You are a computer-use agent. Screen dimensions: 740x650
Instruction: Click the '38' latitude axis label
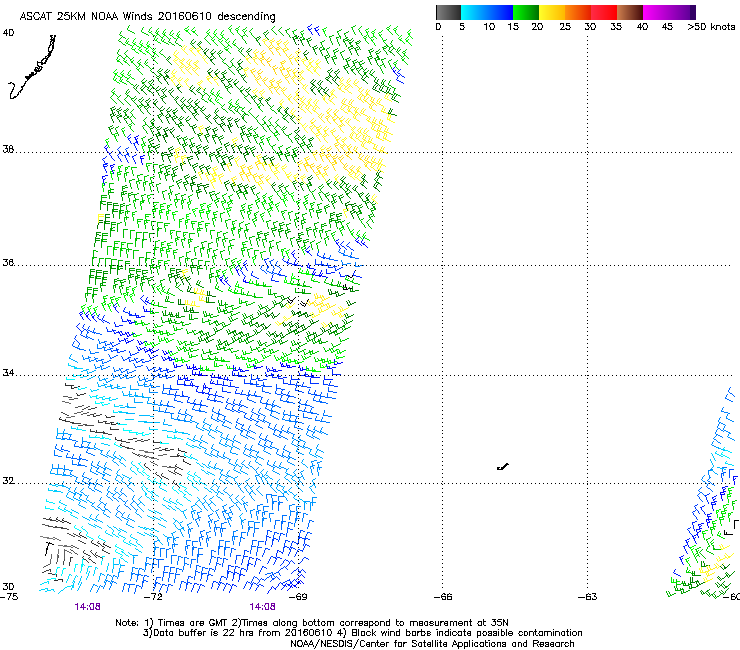[8, 150]
